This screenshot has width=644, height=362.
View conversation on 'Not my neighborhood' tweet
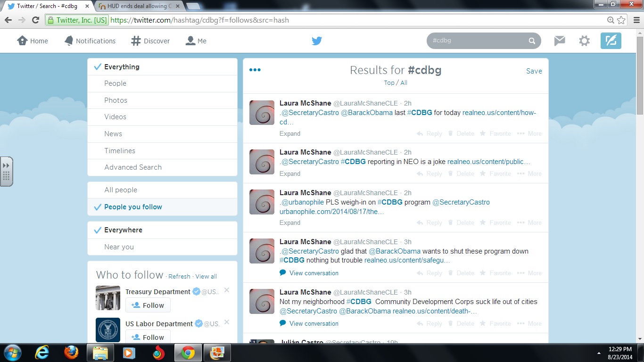(x=309, y=323)
